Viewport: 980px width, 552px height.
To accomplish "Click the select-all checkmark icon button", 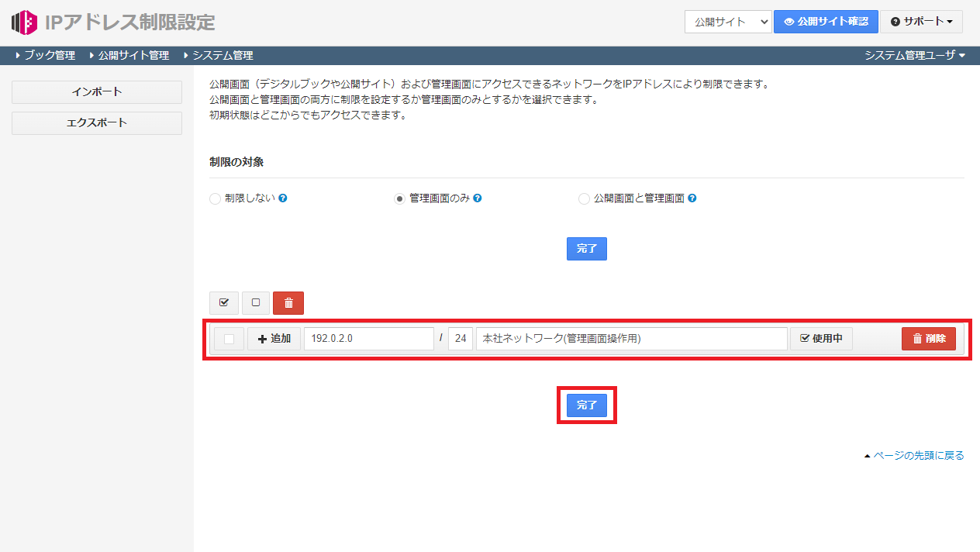I will pyautogui.click(x=224, y=302).
